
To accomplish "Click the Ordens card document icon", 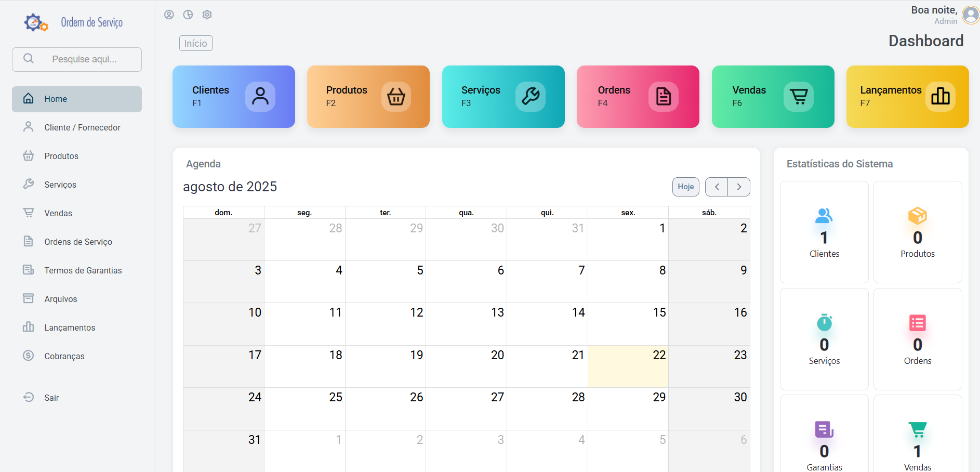I will (x=663, y=97).
